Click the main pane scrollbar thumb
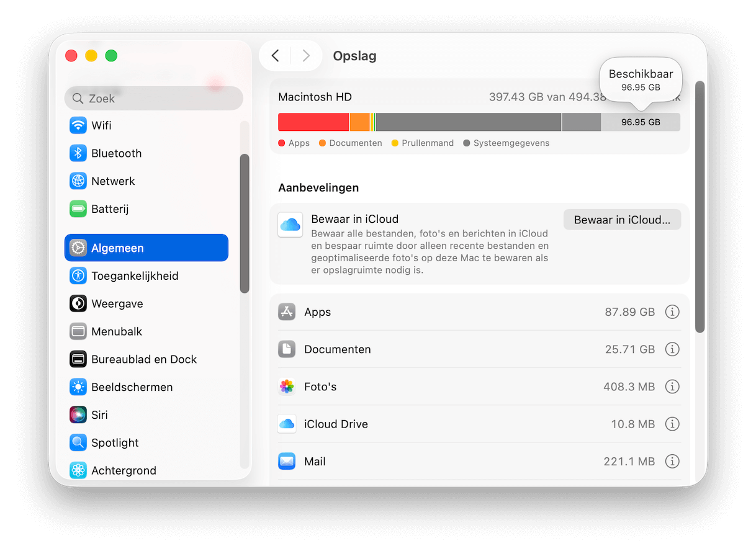756x551 pixels. (700, 207)
